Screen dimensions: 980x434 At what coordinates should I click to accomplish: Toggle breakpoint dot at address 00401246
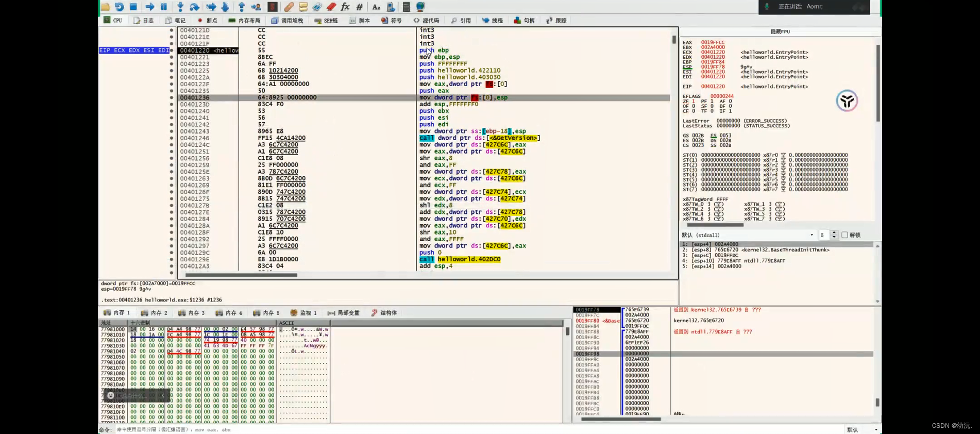click(x=172, y=138)
